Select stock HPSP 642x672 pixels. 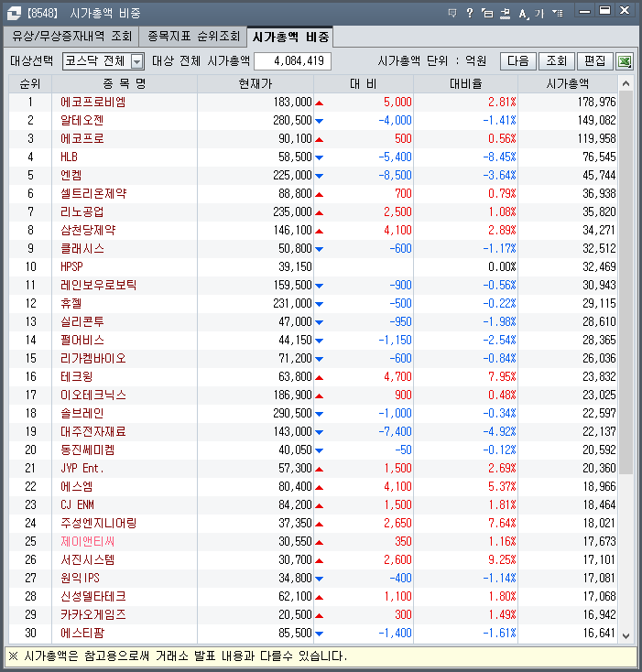coord(71,266)
